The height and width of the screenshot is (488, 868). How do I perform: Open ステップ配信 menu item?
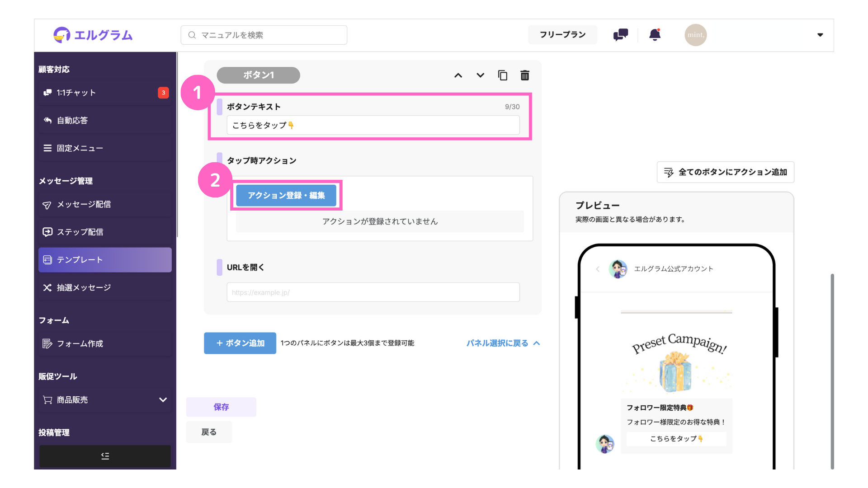coord(105,232)
